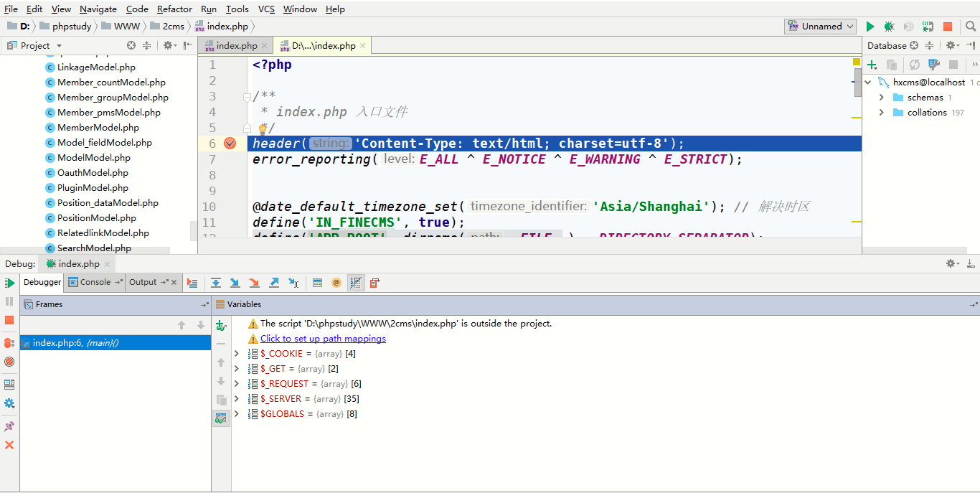
Task: Expand schemas folder in Database tree
Action: coord(882,98)
